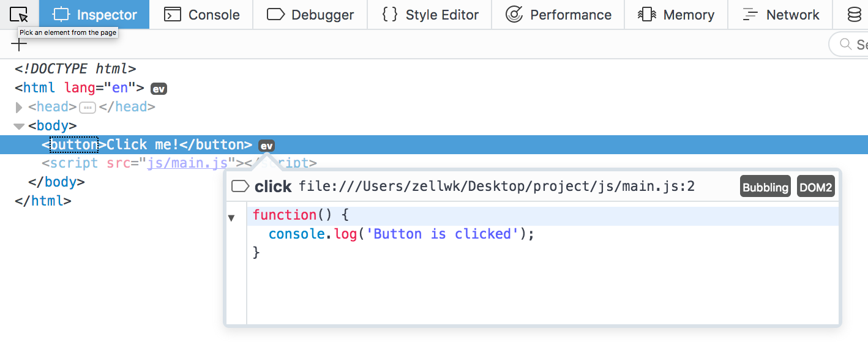
Task: Switch to the Console tab
Action: (203, 15)
